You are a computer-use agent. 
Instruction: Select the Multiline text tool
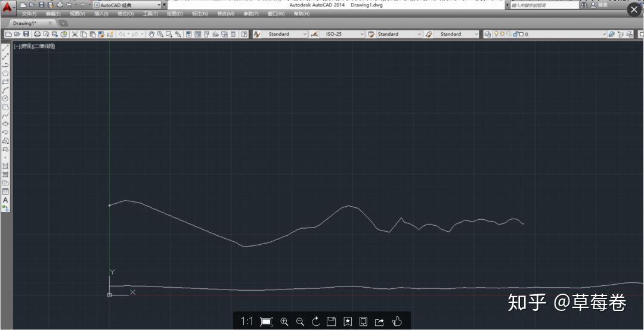click(5, 200)
